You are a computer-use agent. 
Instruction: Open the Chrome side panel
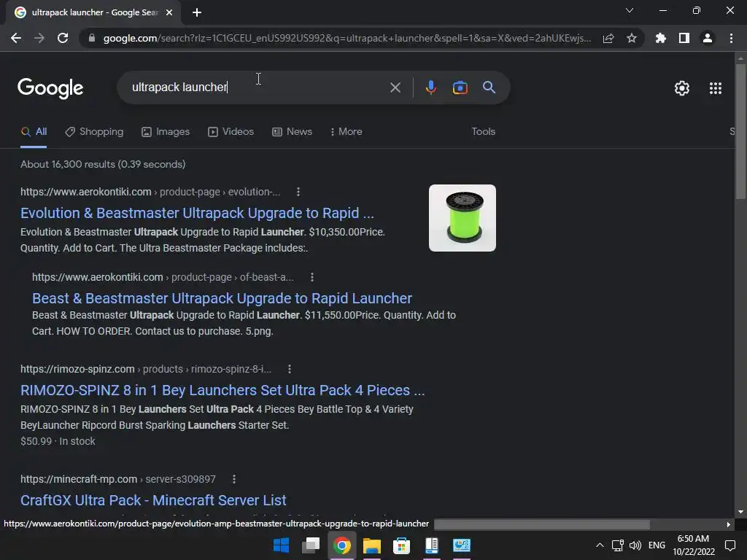[x=684, y=38]
